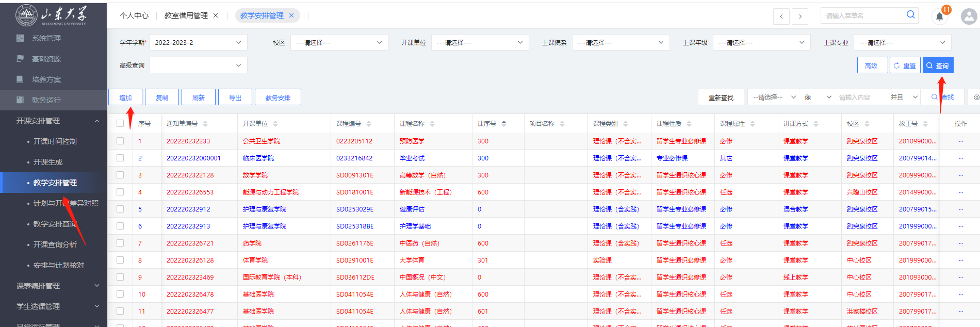Screen dimensions: 980x327
Task: Click the Shandong University logo
Action: pyautogui.click(x=51, y=15)
